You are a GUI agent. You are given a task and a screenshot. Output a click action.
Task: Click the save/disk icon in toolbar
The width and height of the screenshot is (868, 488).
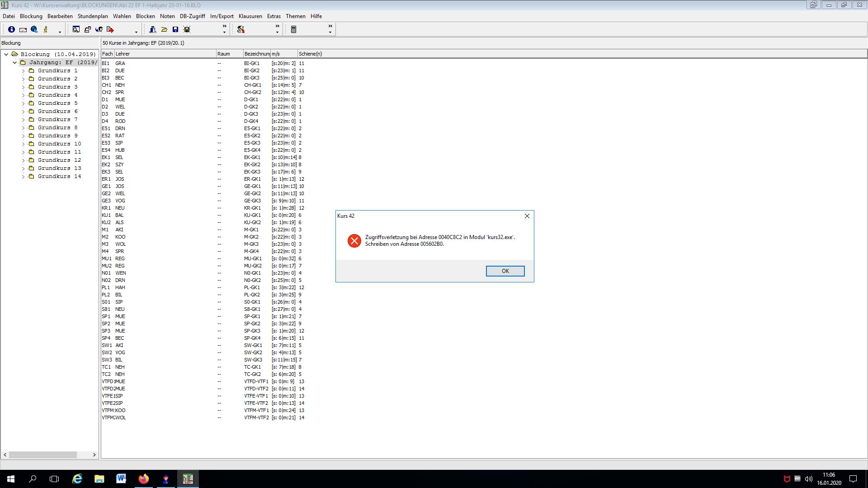175,29
